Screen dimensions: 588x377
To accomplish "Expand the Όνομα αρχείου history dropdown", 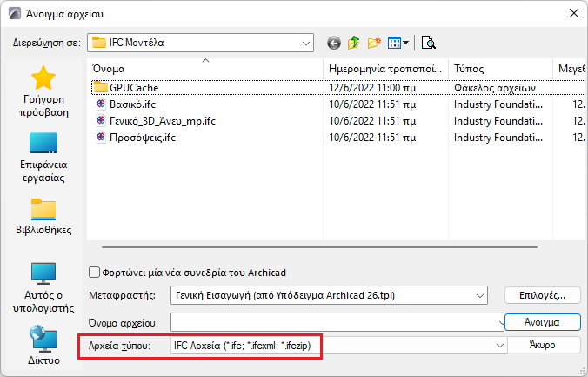I will (501, 322).
